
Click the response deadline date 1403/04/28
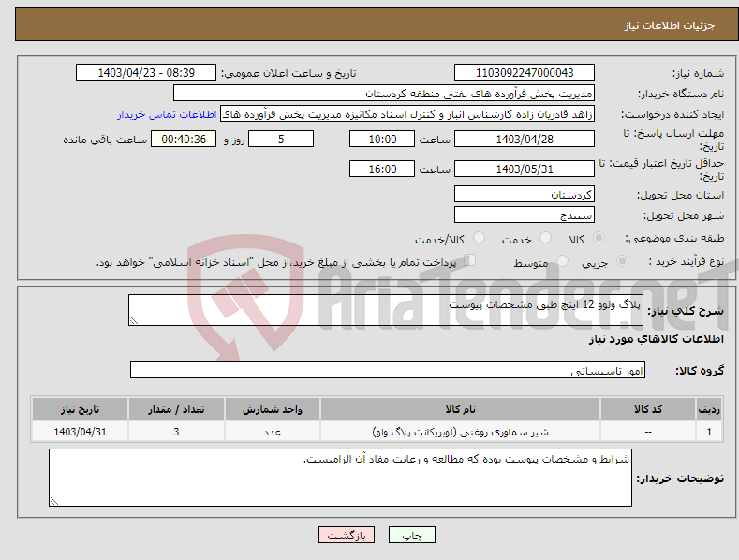pos(525,139)
